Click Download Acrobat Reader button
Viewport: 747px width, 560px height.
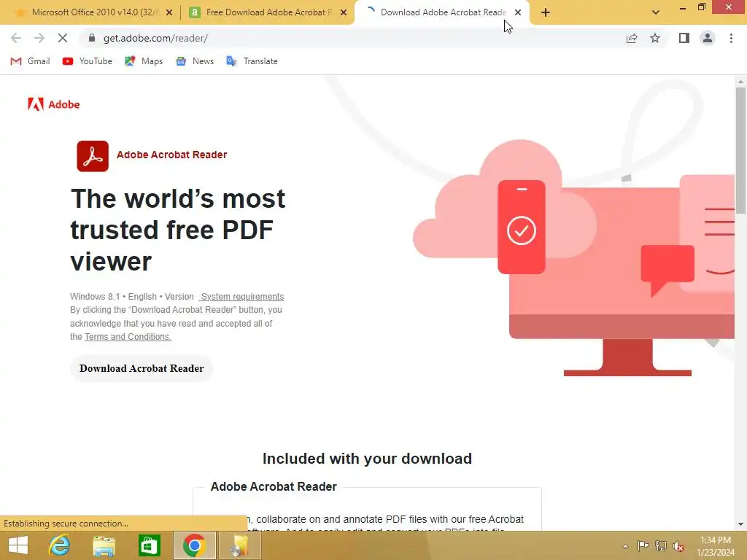tap(142, 368)
